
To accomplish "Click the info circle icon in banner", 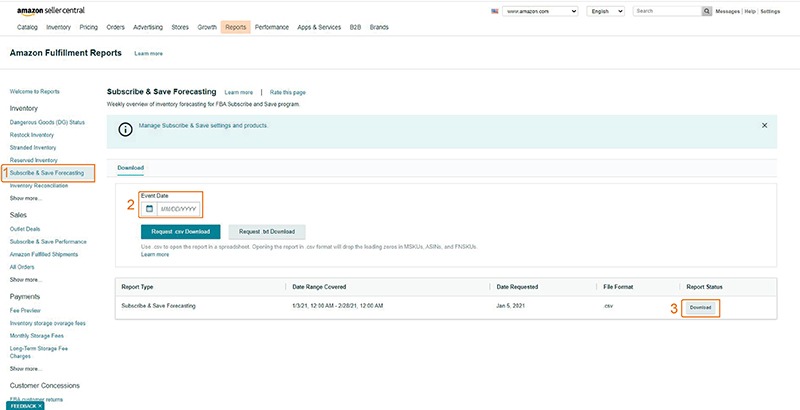I will (x=126, y=130).
